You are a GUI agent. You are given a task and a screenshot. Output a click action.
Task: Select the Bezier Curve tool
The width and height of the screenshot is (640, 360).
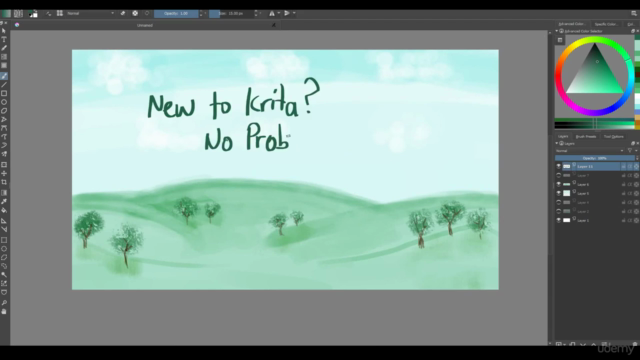(x=4, y=128)
